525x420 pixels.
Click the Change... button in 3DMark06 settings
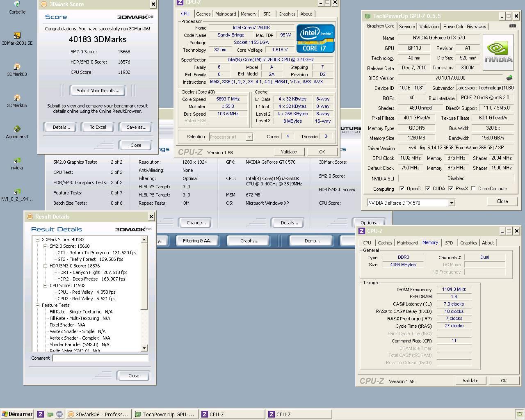(196, 223)
